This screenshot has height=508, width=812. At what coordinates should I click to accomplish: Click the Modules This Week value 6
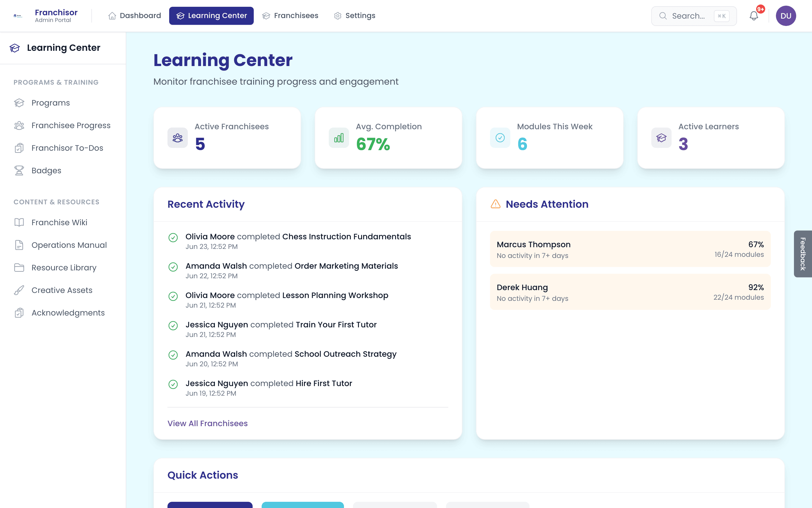pyautogui.click(x=522, y=144)
